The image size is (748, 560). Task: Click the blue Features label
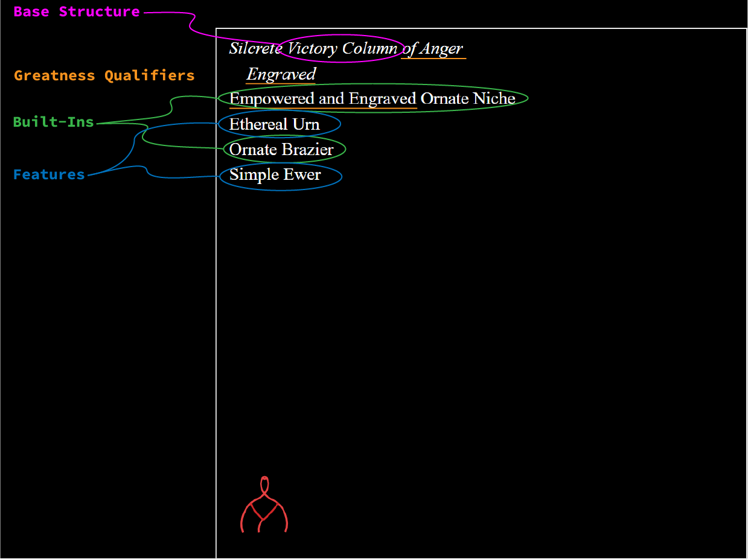49,175
